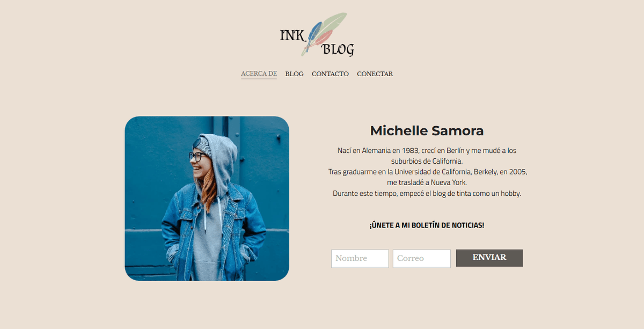
Task: Click the '¡ÚNETE A MI BOLETÍN DE NOTICIAS!' heading
Action: pyautogui.click(x=427, y=225)
